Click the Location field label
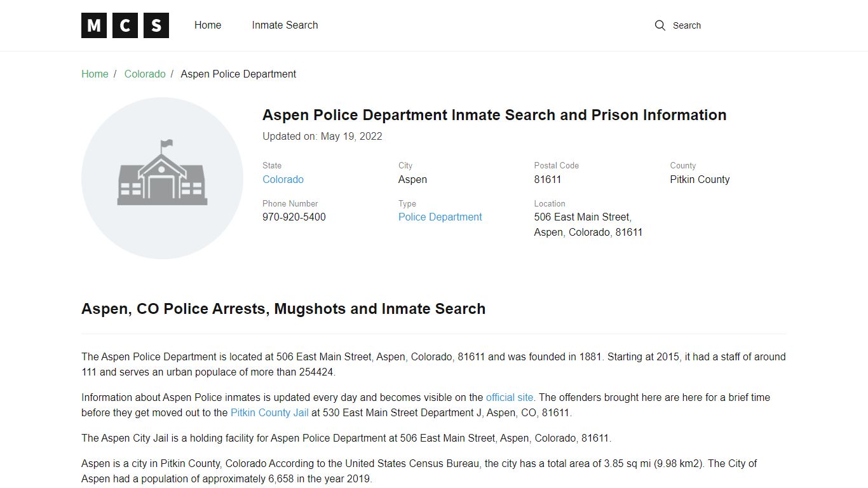The image size is (868, 488). click(550, 203)
